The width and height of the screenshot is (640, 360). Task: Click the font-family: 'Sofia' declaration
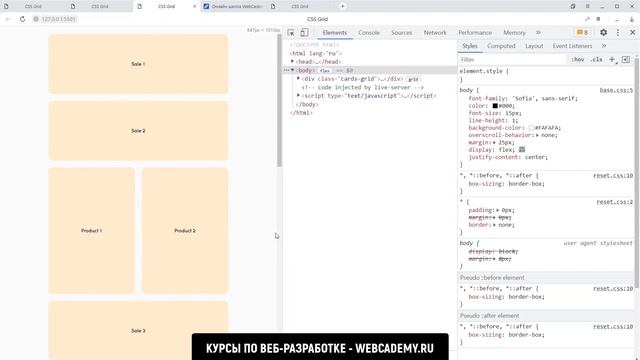523,98
